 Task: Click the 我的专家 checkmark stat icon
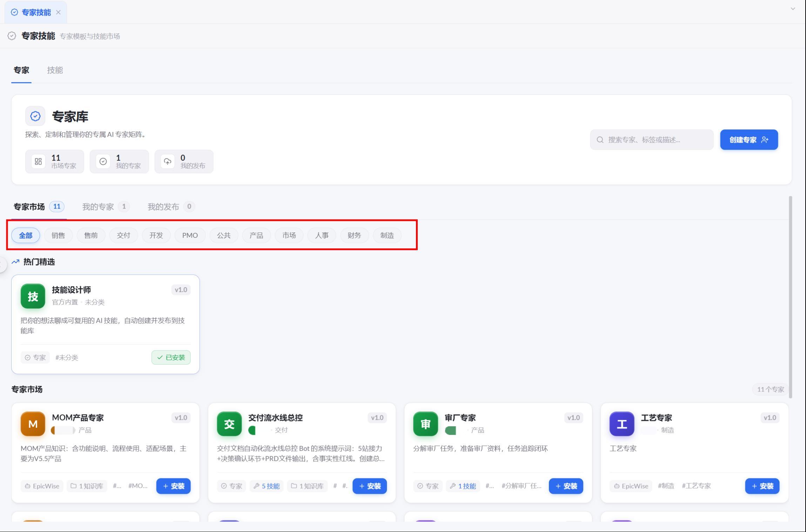coord(103,161)
